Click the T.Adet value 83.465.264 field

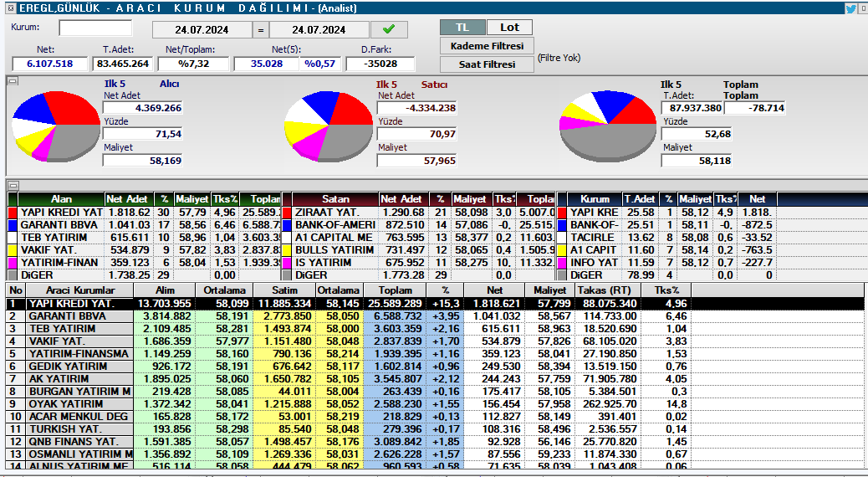[122, 64]
